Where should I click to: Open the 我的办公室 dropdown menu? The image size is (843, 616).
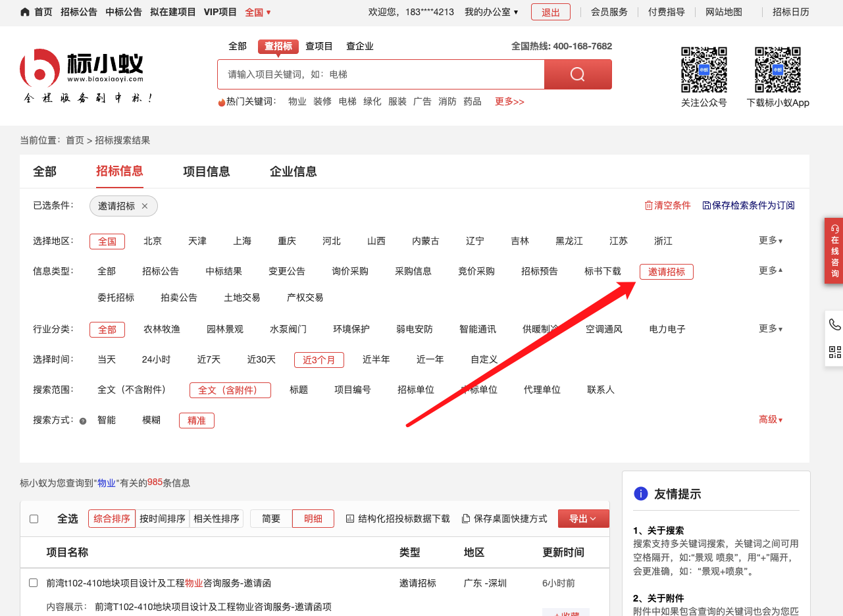coord(491,12)
